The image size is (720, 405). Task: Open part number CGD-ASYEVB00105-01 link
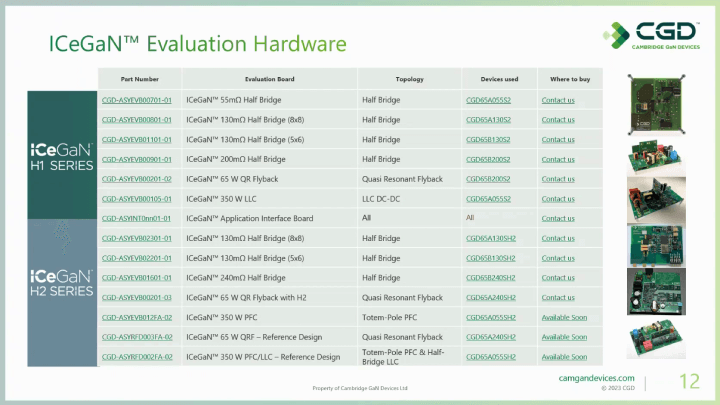click(136, 199)
